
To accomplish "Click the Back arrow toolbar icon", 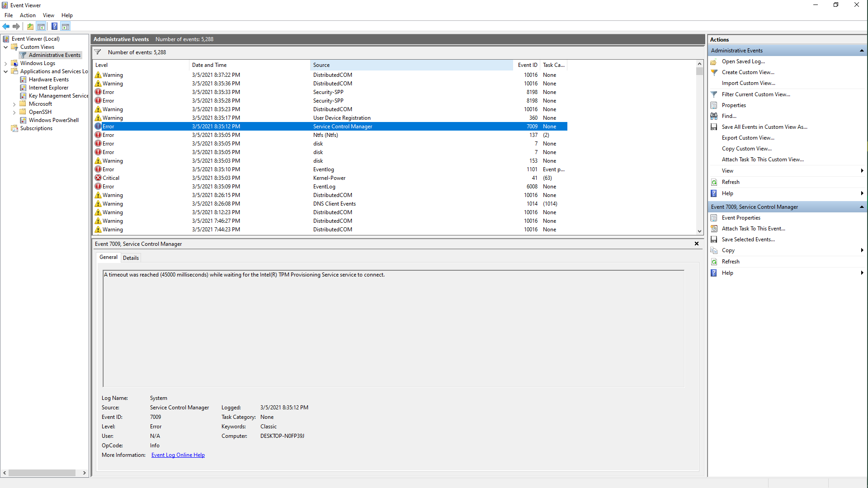I will 6,26.
